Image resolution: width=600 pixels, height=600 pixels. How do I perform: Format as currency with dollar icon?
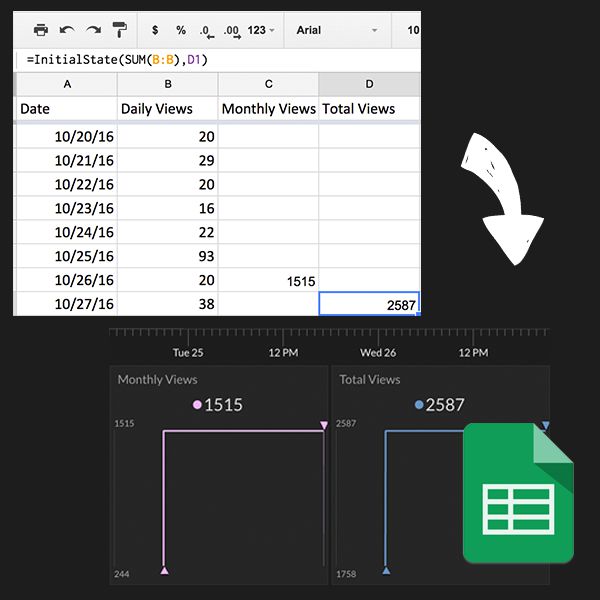click(x=155, y=30)
